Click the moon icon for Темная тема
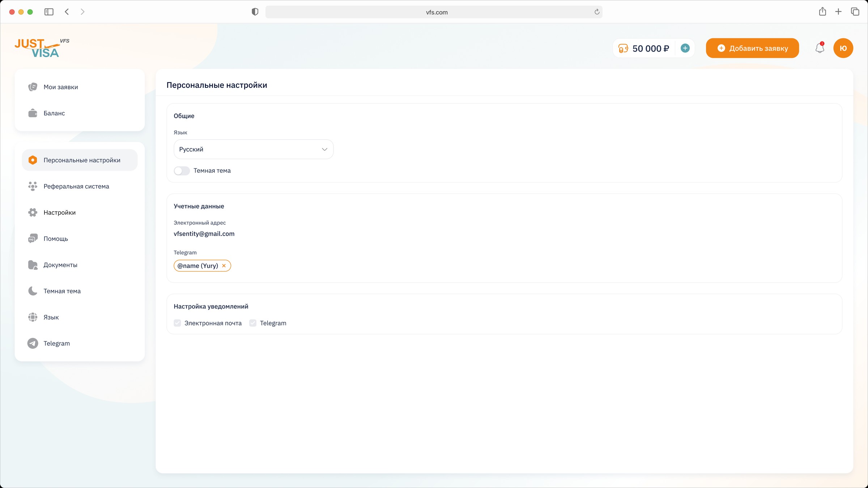 pyautogui.click(x=33, y=291)
